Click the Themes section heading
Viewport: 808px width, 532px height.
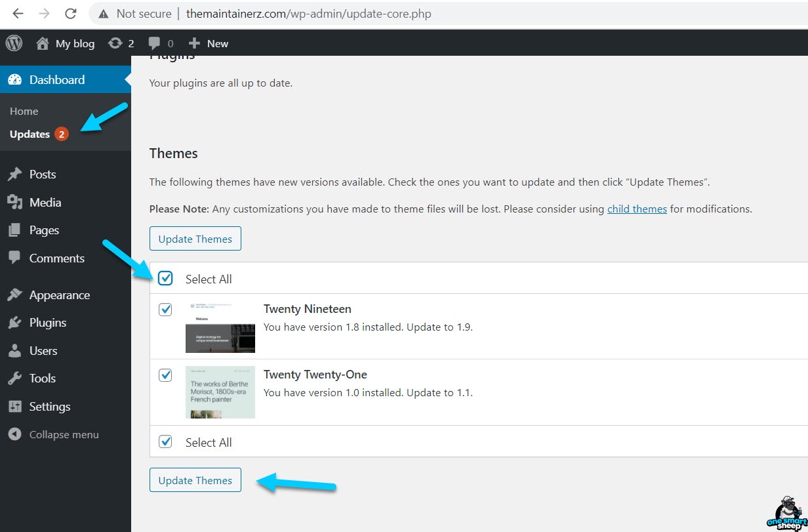click(x=174, y=153)
